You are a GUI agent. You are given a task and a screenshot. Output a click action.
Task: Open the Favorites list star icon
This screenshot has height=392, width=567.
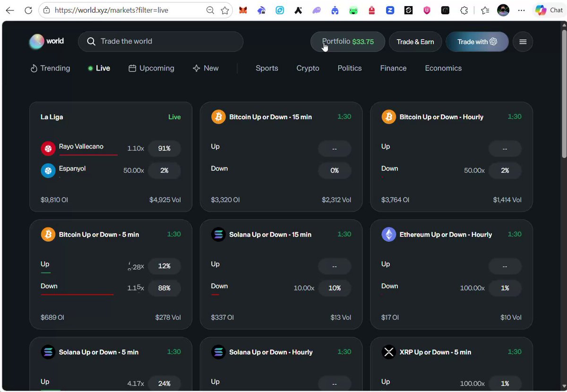click(x=485, y=10)
